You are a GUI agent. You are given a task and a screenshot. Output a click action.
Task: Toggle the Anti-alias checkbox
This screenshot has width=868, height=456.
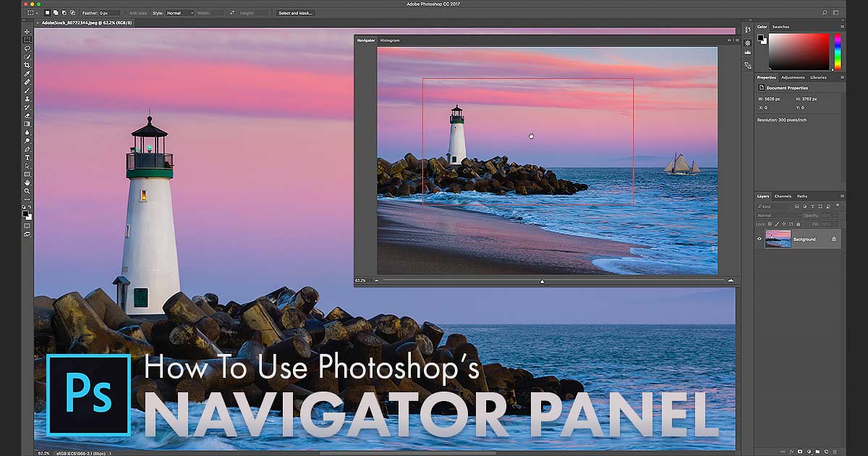point(126,13)
